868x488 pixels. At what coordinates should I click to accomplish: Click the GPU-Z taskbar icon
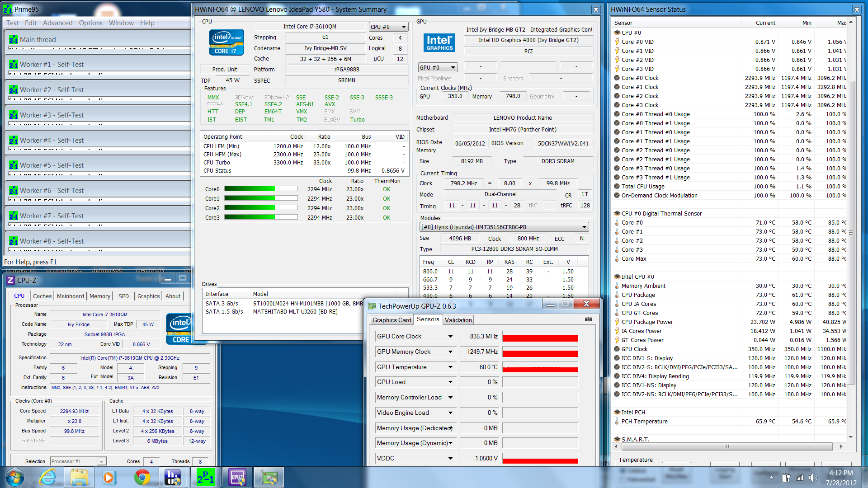click(269, 478)
